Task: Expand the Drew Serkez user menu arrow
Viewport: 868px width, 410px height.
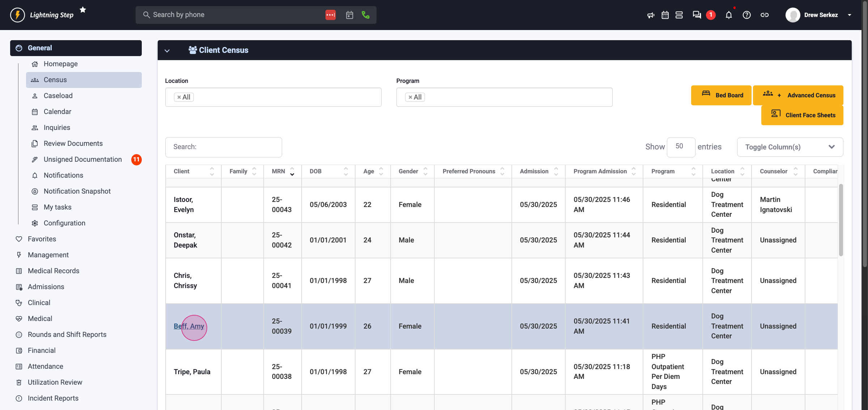Action: pyautogui.click(x=850, y=15)
